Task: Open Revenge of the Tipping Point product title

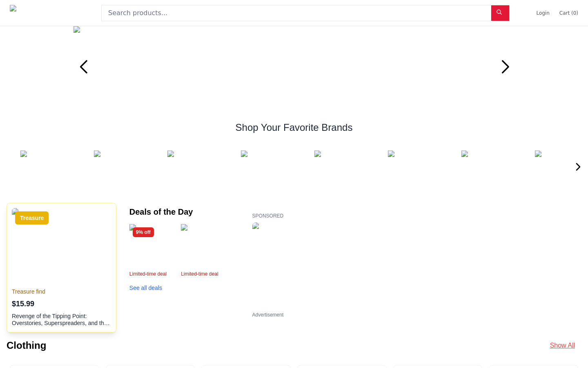Action: (x=61, y=320)
